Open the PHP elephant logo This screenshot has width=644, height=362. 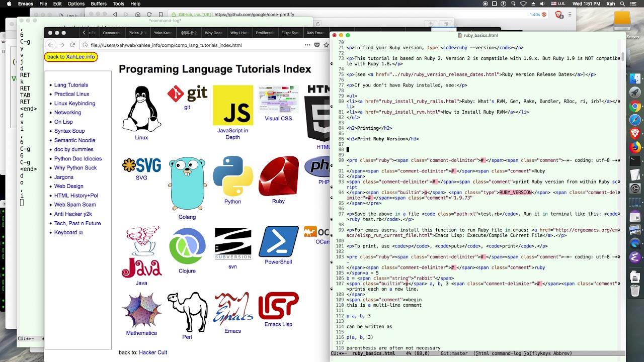tap(317, 166)
